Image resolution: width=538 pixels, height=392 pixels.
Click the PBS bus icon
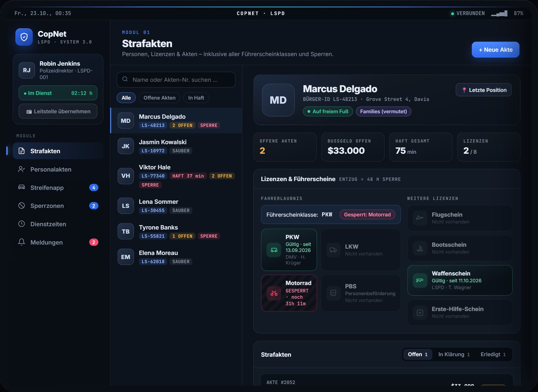tap(333, 293)
